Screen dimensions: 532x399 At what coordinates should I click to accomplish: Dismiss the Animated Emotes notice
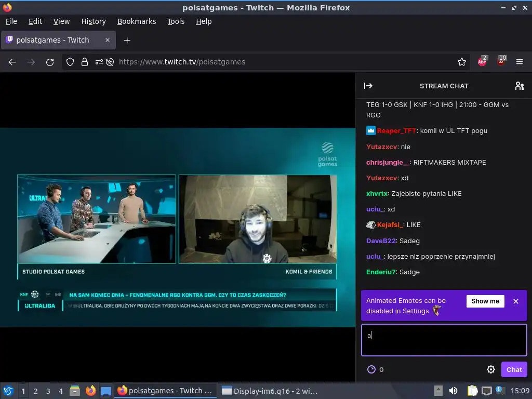[516, 301]
